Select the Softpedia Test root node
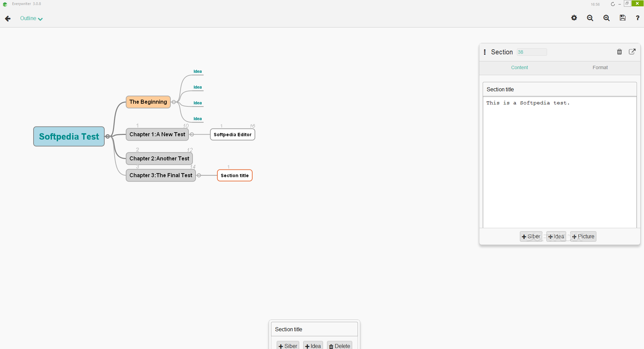Image resolution: width=644 pixels, height=349 pixels. coord(69,137)
